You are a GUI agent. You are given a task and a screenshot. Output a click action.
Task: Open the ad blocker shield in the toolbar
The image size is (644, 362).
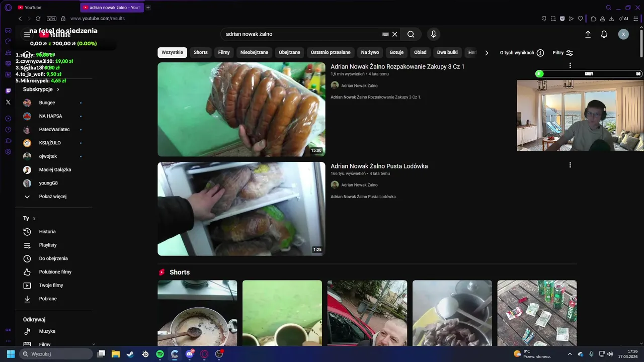point(562,19)
